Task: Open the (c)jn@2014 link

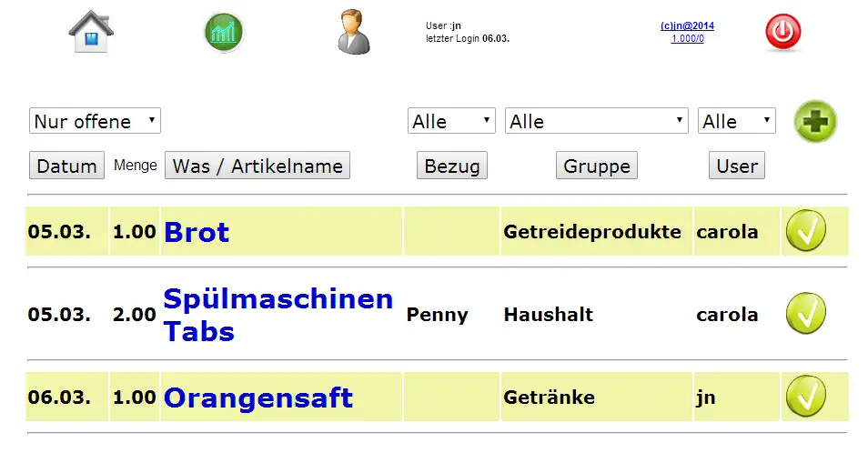Action: click(x=687, y=26)
